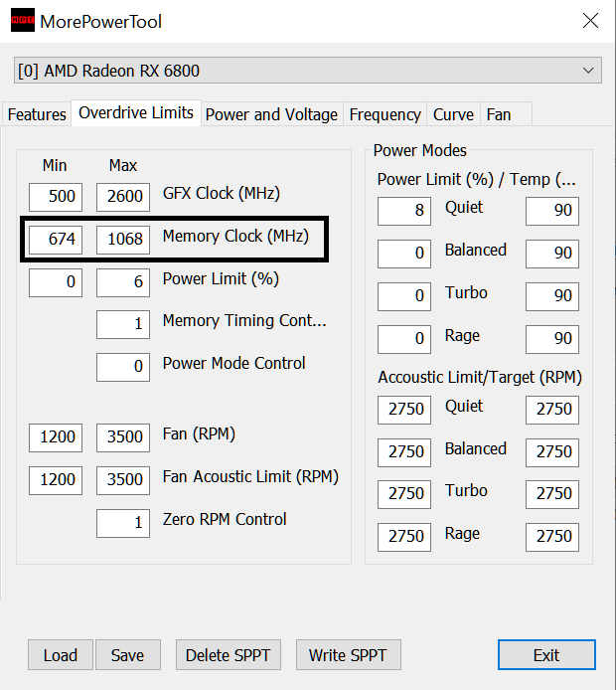Edit the Memory Timing Control field
This screenshot has width=616, height=690.
(x=123, y=324)
